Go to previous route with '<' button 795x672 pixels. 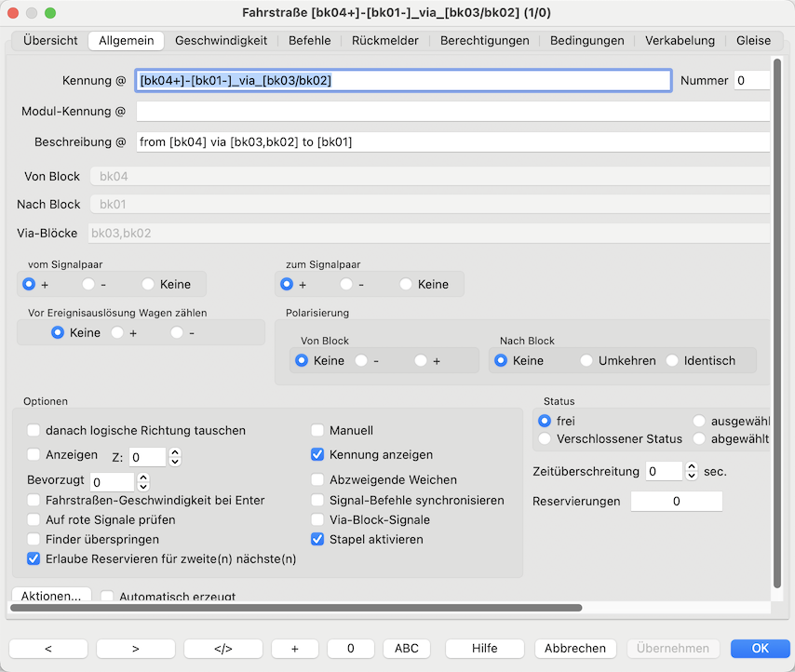point(47,648)
